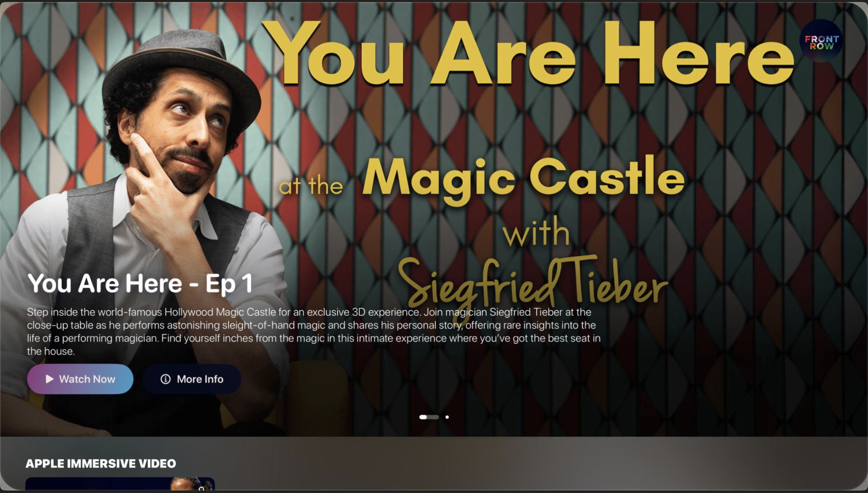Open the first Apple Immersive Video thumbnail
This screenshot has width=868, height=493.
[x=120, y=484]
